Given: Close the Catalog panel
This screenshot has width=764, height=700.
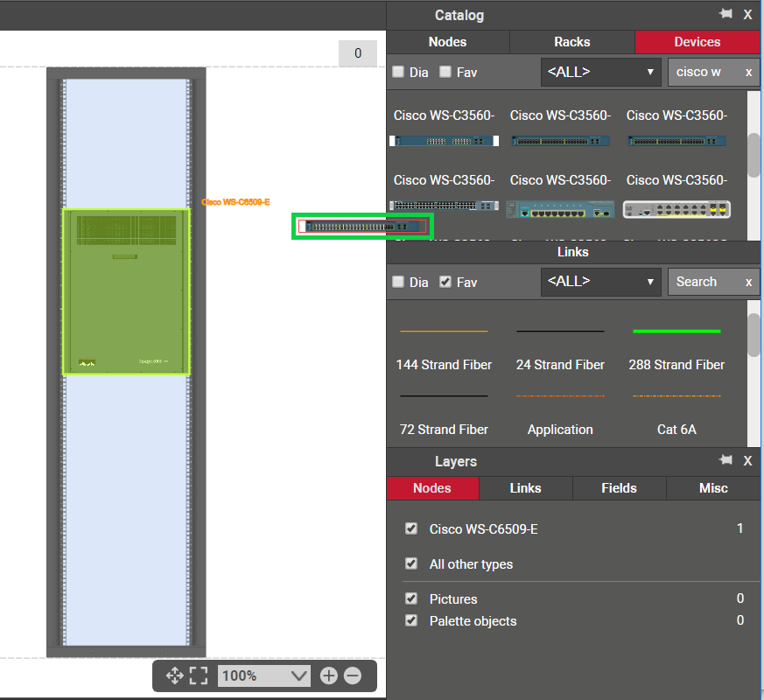Looking at the screenshot, I should [x=748, y=15].
